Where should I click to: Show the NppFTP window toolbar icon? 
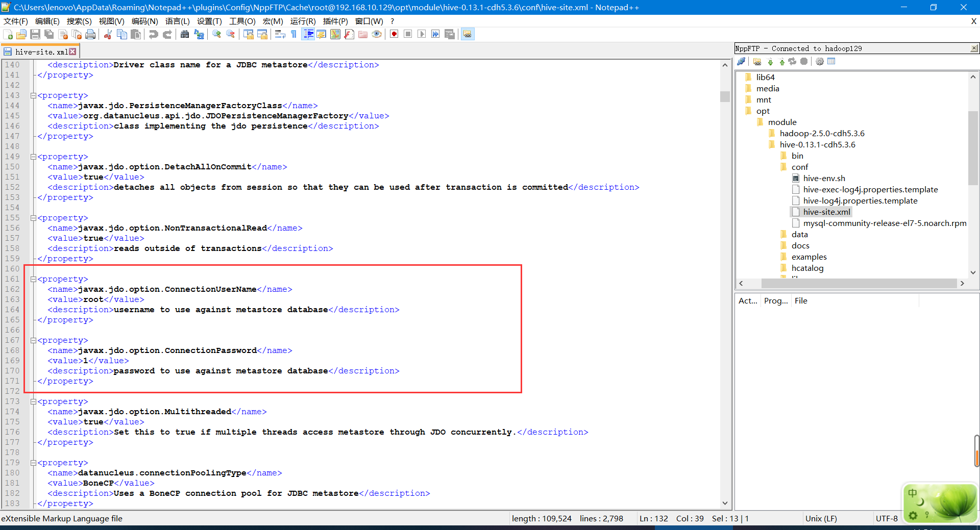click(x=468, y=34)
